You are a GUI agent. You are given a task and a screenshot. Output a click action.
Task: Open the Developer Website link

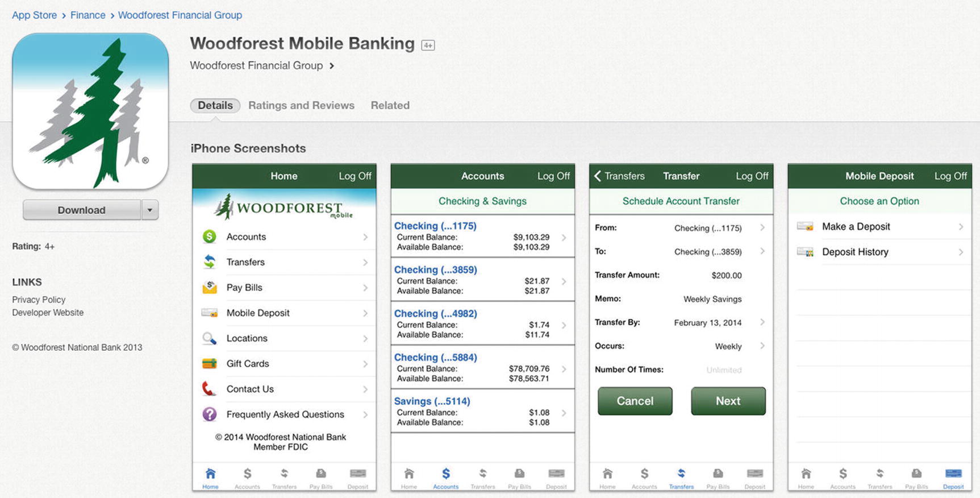48,313
